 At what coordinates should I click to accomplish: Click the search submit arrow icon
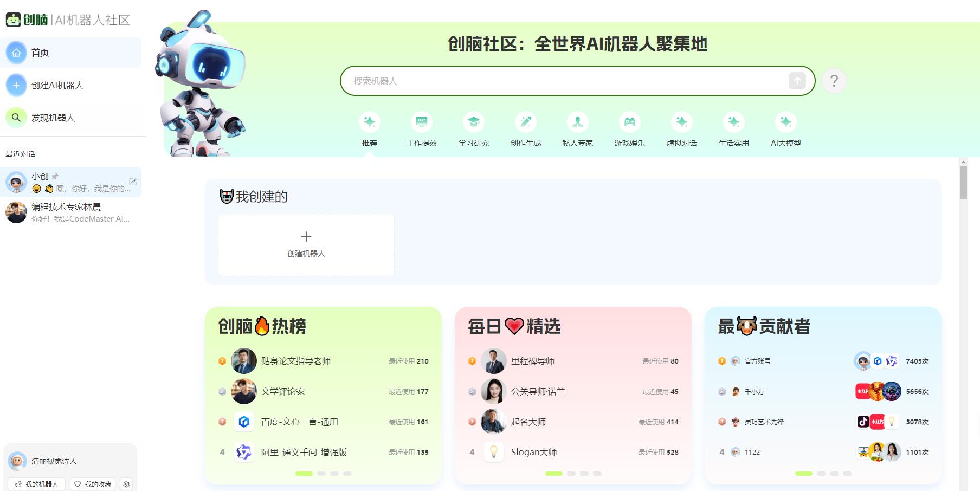797,81
